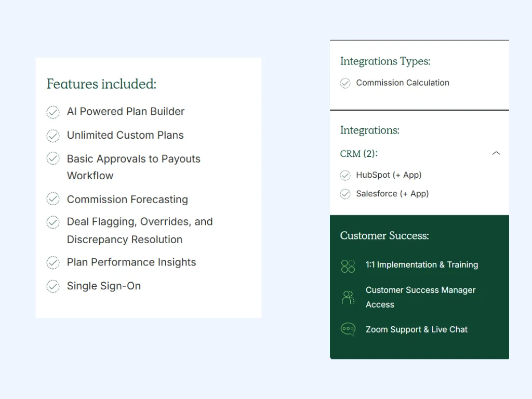Screen dimensions: 532x399
Task: Click the check icon beside HubSpot (+ App)
Action: (x=345, y=176)
